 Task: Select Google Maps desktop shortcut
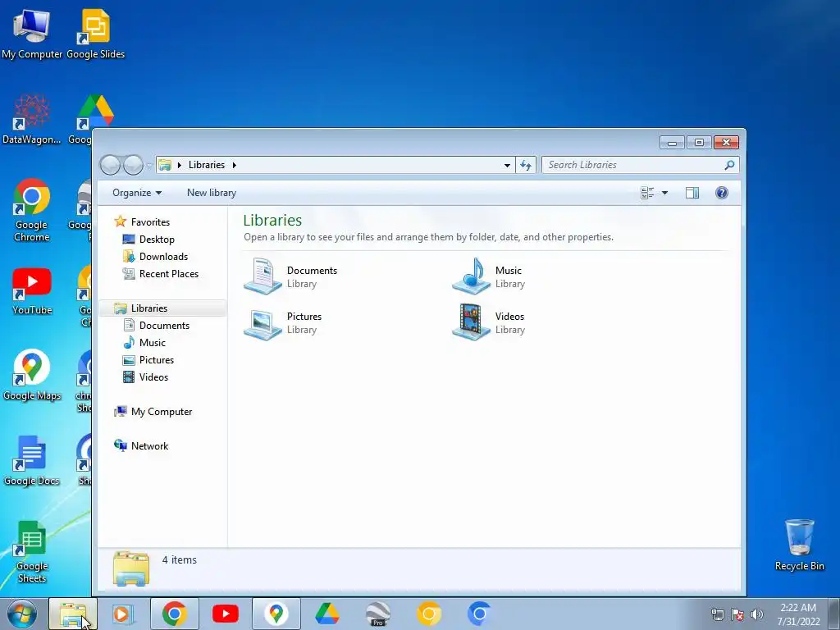(32, 375)
